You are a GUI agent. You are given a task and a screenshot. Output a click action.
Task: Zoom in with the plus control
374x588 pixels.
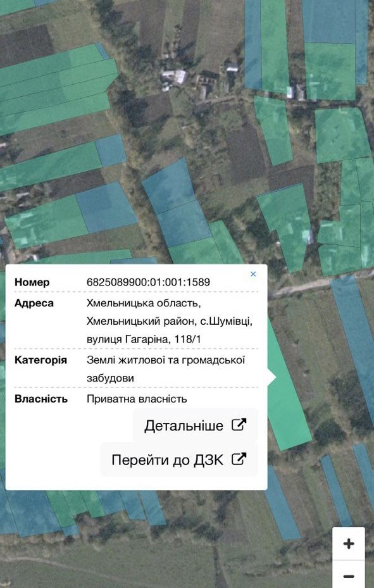(x=349, y=544)
